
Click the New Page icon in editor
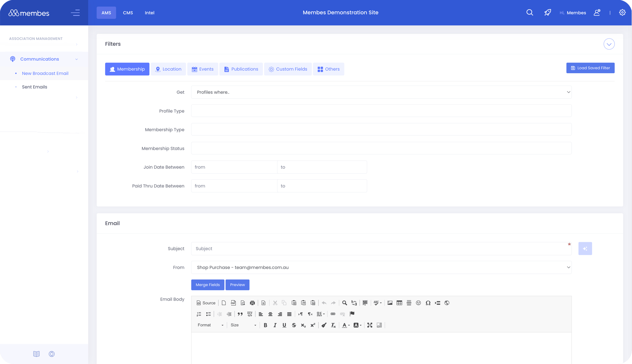point(224,303)
